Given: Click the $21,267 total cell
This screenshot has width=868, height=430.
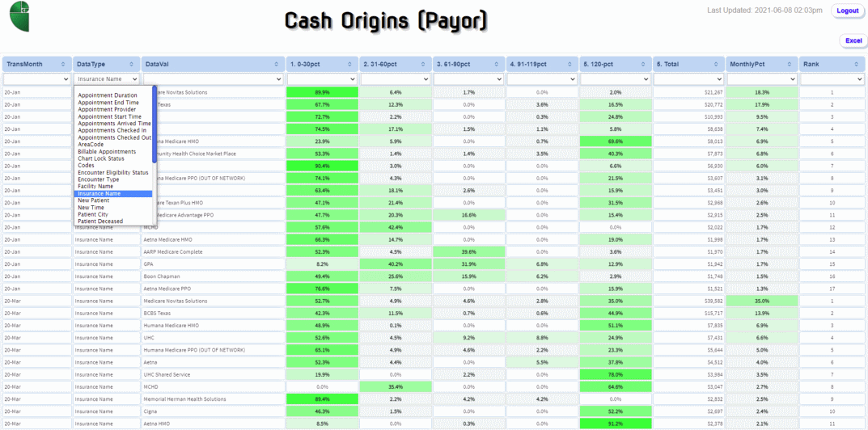Looking at the screenshot, I should [688, 92].
